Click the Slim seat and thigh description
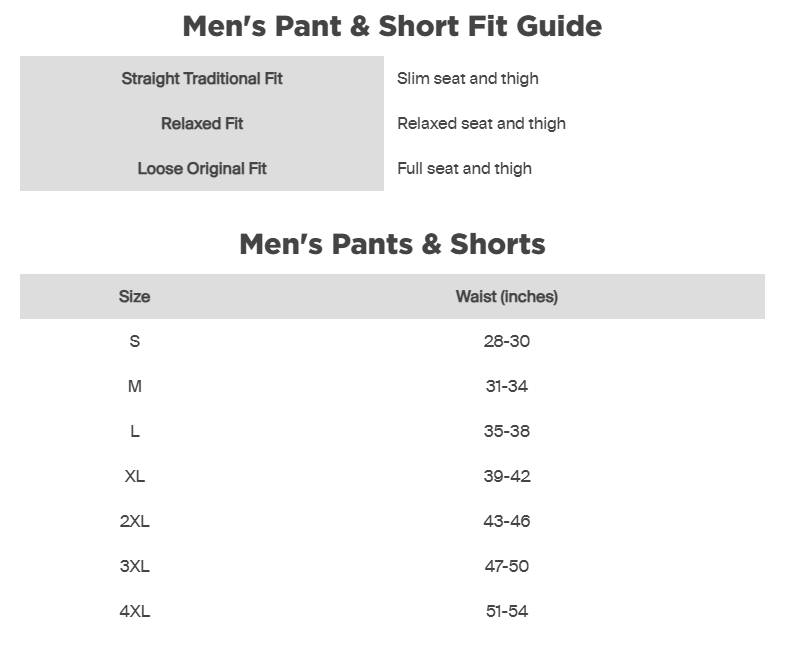This screenshot has height=657, width=792. coord(467,78)
